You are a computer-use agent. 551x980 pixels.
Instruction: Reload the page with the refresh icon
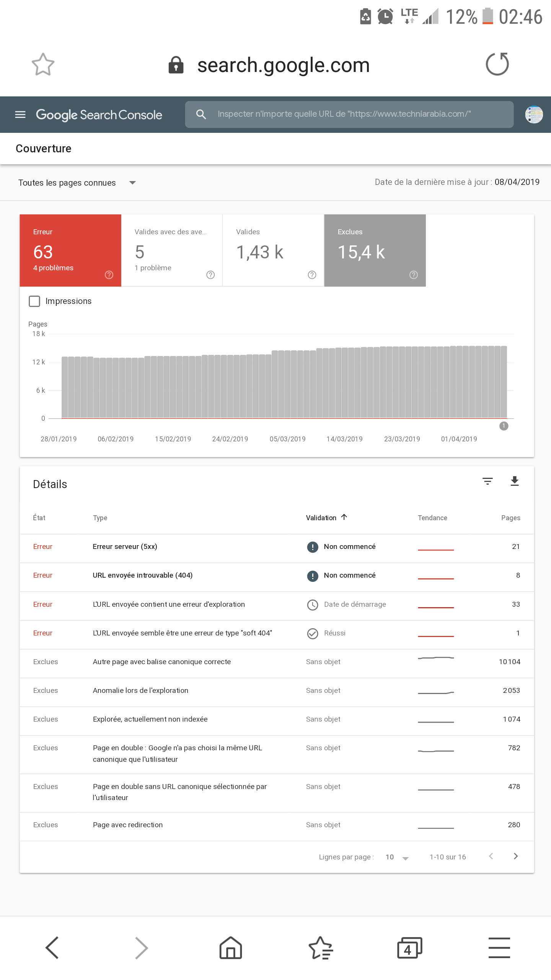[497, 64]
